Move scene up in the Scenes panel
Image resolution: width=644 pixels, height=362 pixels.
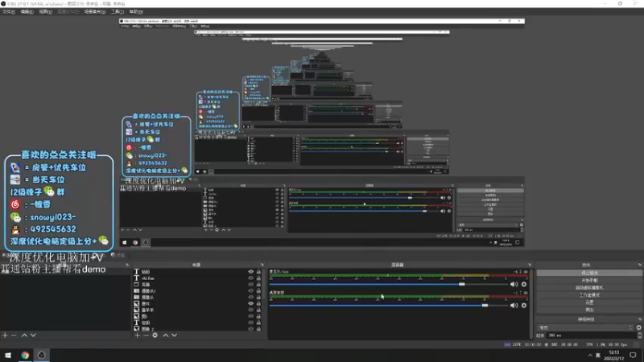[x=24, y=335]
